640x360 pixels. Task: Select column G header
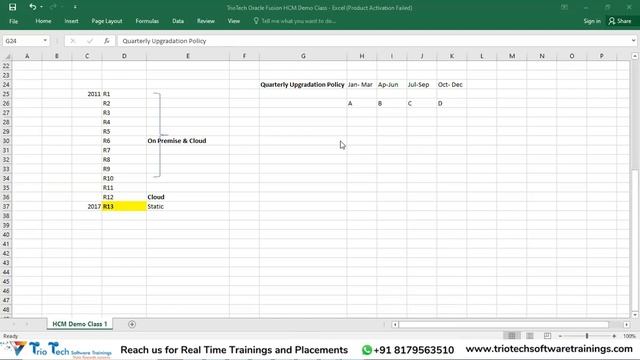coord(303,56)
